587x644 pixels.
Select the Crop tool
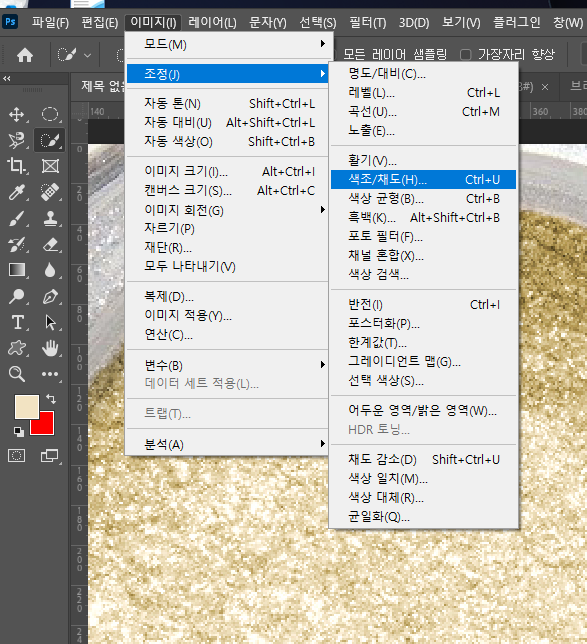[16, 166]
